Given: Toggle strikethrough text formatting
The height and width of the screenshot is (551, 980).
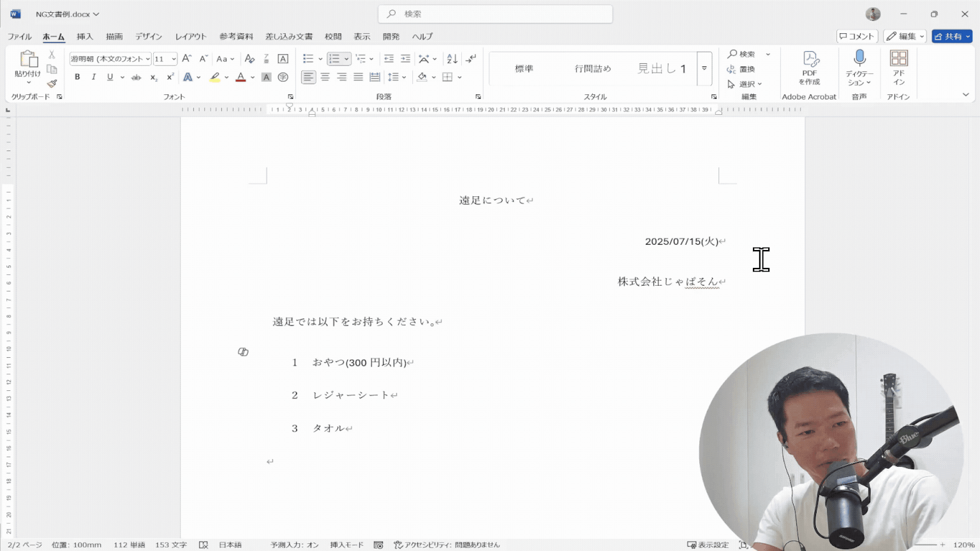Looking at the screenshot, I should click(x=136, y=77).
